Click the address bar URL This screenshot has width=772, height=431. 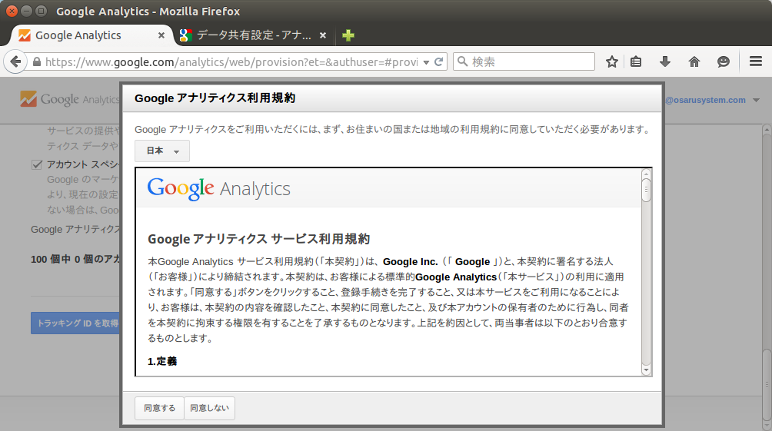[231, 62]
